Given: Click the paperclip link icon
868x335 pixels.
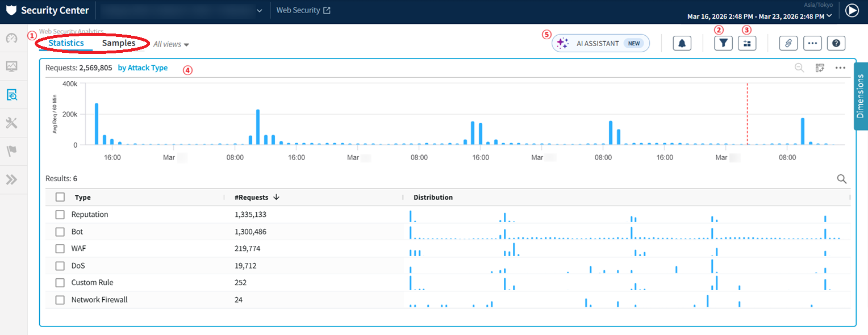Looking at the screenshot, I should 788,43.
